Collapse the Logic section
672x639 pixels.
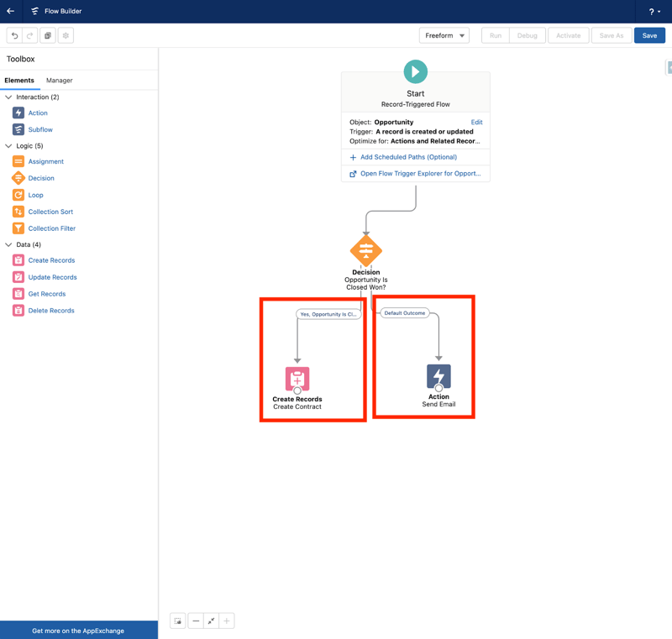coord(8,145)
